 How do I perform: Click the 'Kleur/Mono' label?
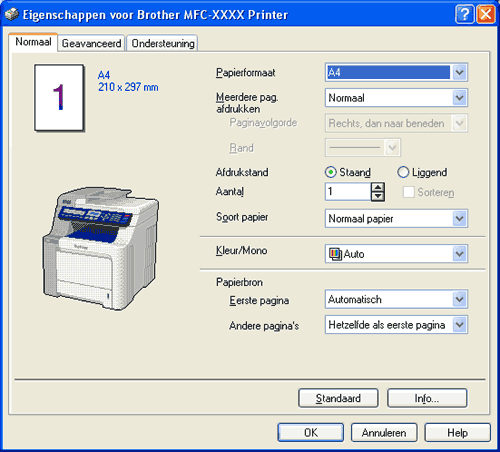coord(242,251)
